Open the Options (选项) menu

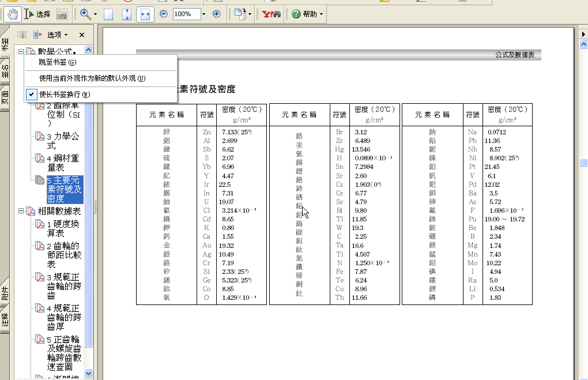pos(58,35)
